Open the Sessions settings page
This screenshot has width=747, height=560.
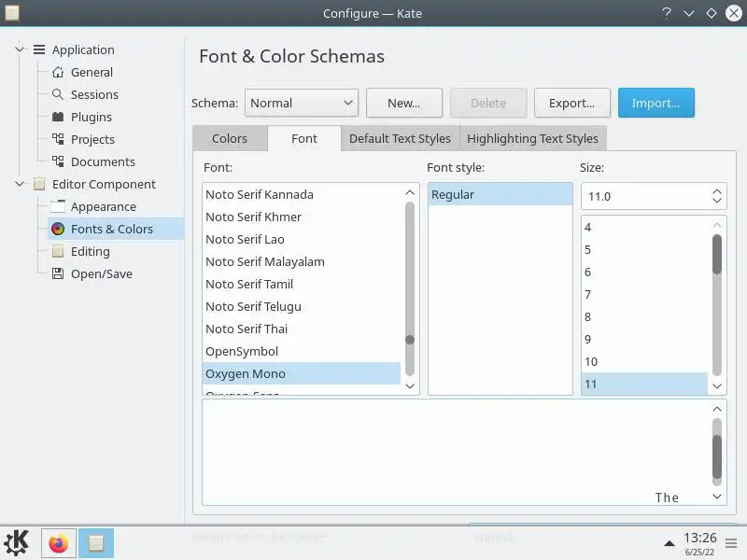point(94,94)
